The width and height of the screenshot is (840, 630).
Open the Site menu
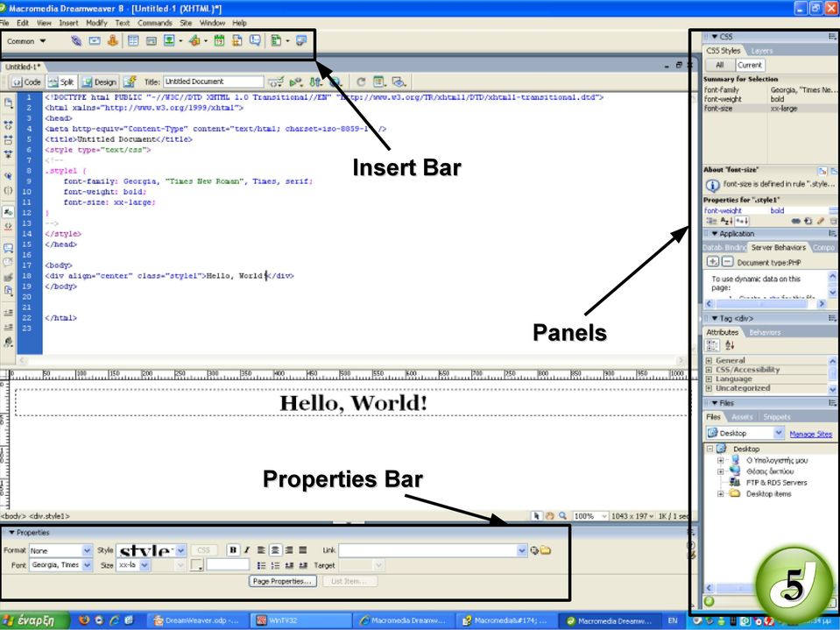pyautogui.click(x=186, y=23)
